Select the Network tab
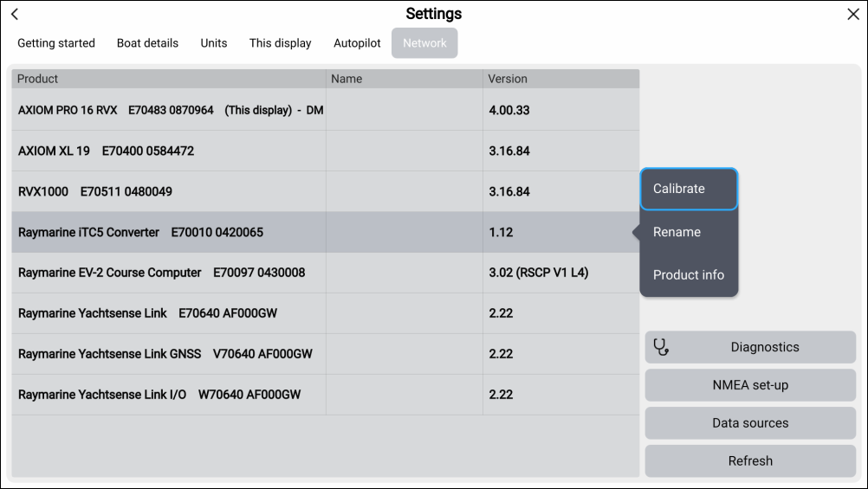Viewport: 868px width, 489px height. [x=424, y=43]
